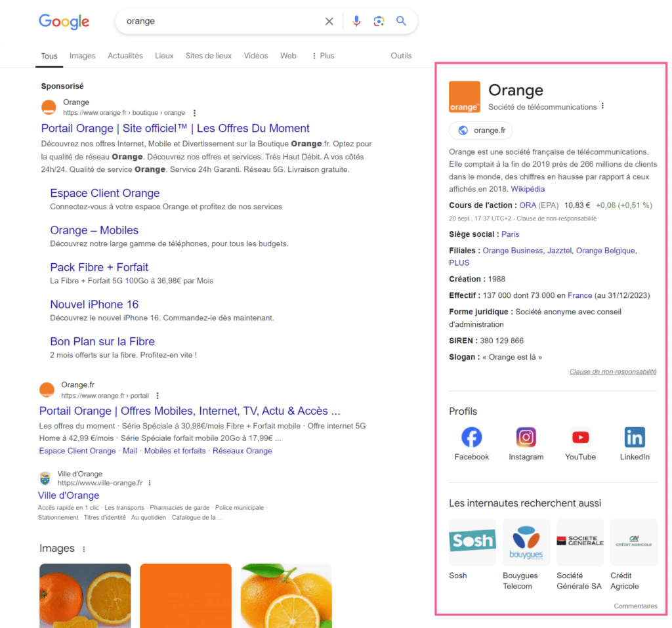Open the solid orange color image thumbnail
The image size is (672, 628).
(x=186, y=595)
